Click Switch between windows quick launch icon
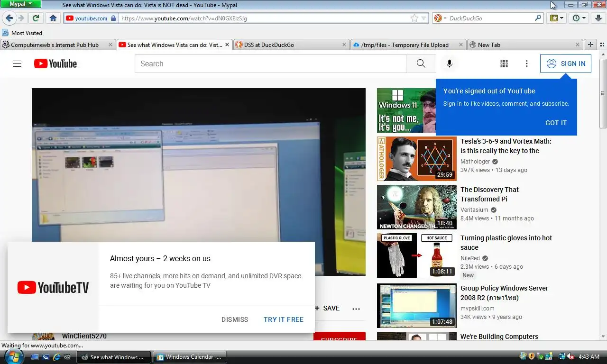The height and width of the screenshot is (364, 607). point(46,357)
